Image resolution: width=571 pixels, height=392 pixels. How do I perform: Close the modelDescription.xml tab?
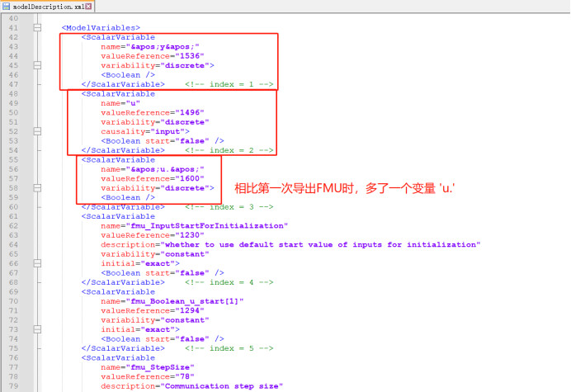(88, 7)
